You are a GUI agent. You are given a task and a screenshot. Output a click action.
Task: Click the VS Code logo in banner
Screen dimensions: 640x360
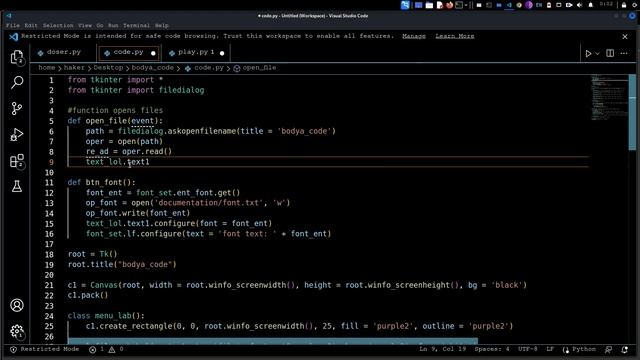click(x=13, y=37)
